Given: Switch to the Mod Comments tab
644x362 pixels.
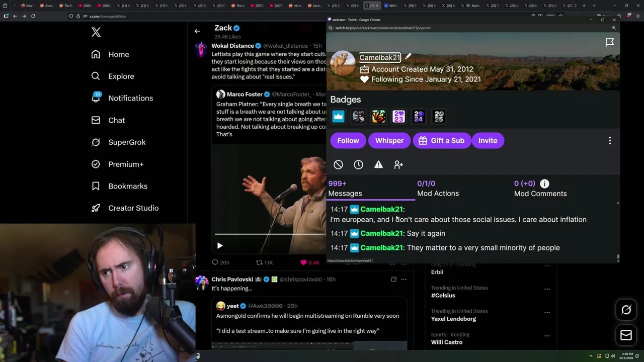Looking at the screenshot, I should (540, 189).
